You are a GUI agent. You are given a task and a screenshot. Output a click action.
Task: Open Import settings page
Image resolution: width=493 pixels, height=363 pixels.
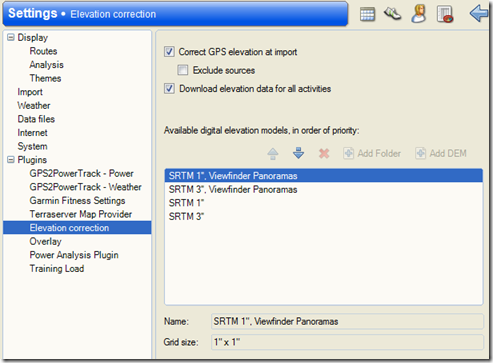tap(30, 92)
